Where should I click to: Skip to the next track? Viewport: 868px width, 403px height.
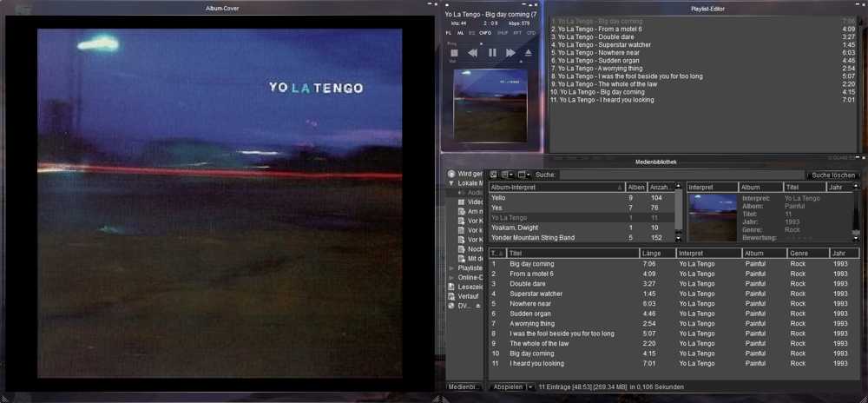[x=511, y=53]
